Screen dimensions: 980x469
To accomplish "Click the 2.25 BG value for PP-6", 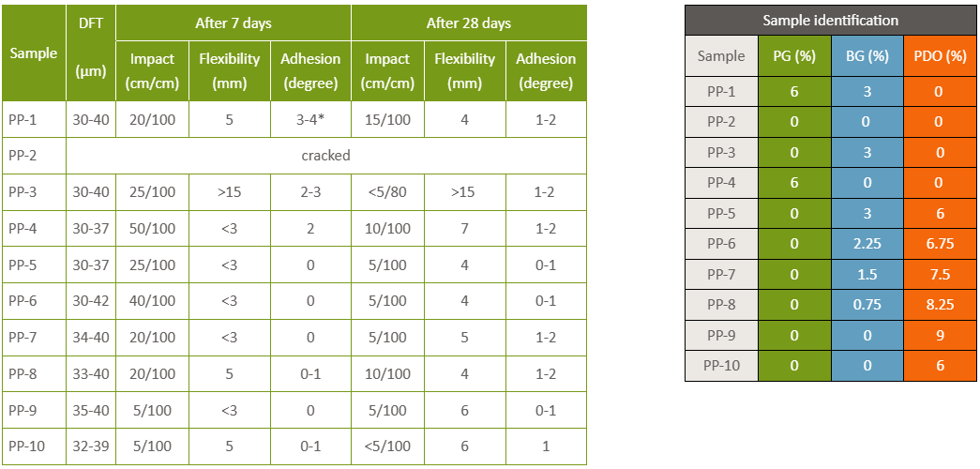I will [x=867, y=244].
